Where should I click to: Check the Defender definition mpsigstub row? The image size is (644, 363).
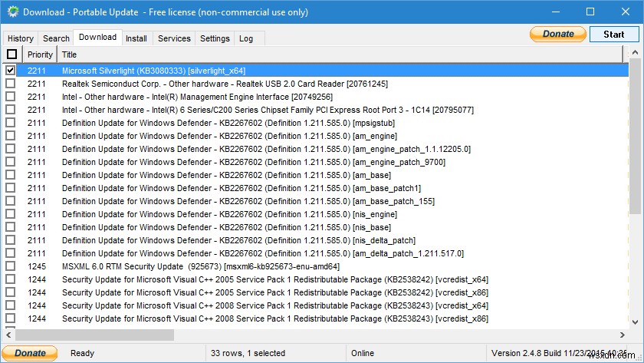click(x=10, y=123)
